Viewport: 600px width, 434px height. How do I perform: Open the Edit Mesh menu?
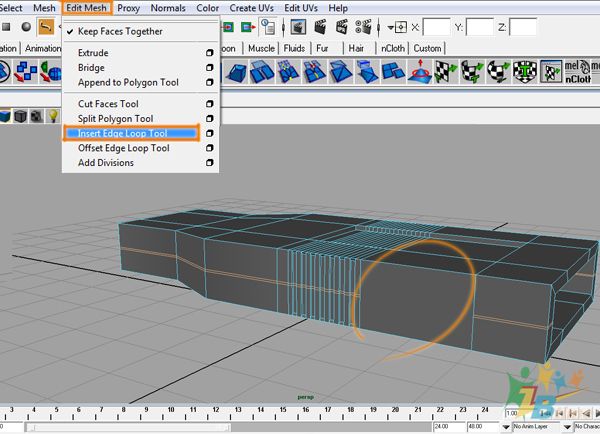pyautogui.click(x=86, y=8)
